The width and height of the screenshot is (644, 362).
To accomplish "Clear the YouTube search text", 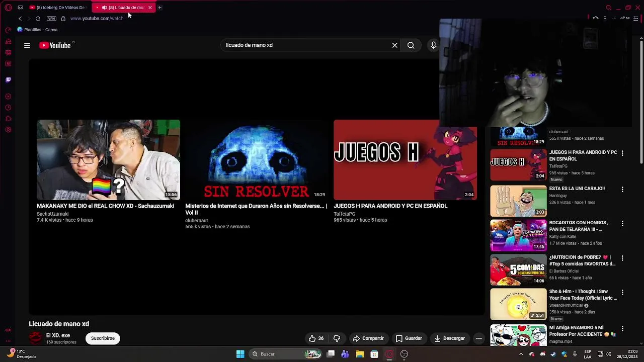I will (395, 45).
